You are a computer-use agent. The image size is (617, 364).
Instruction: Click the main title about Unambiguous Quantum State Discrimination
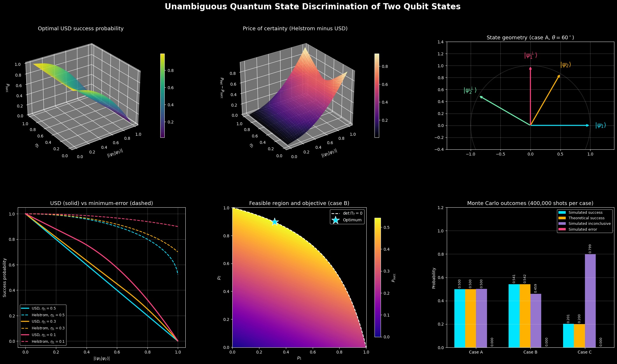pyautogui.click(x=312, y=7)
